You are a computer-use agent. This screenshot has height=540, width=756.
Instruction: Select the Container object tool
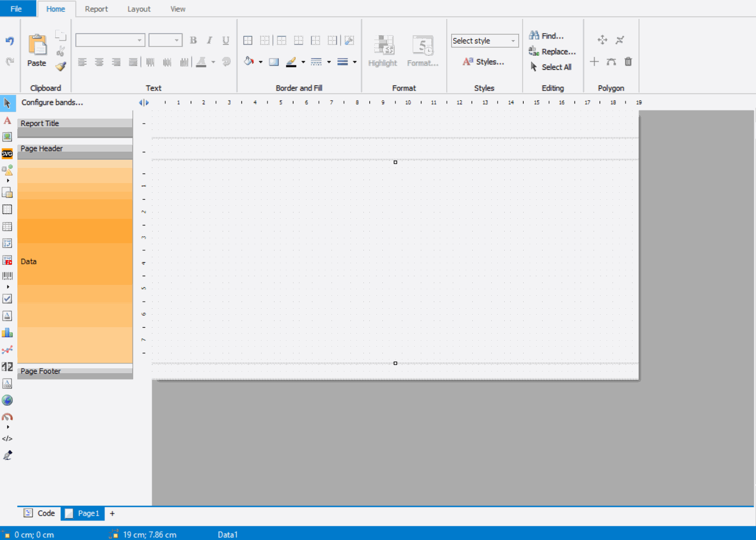click(x=7, y=210)
